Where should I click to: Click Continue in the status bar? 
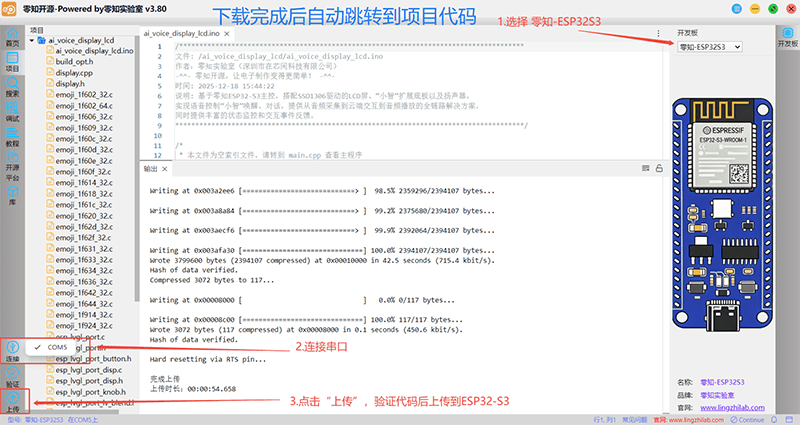click(747, 419)
